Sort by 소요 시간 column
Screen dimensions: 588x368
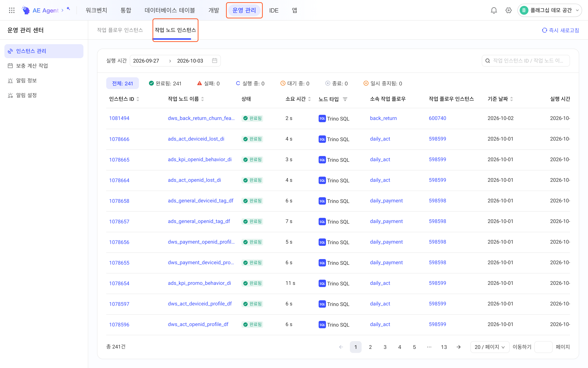[310, 99]
